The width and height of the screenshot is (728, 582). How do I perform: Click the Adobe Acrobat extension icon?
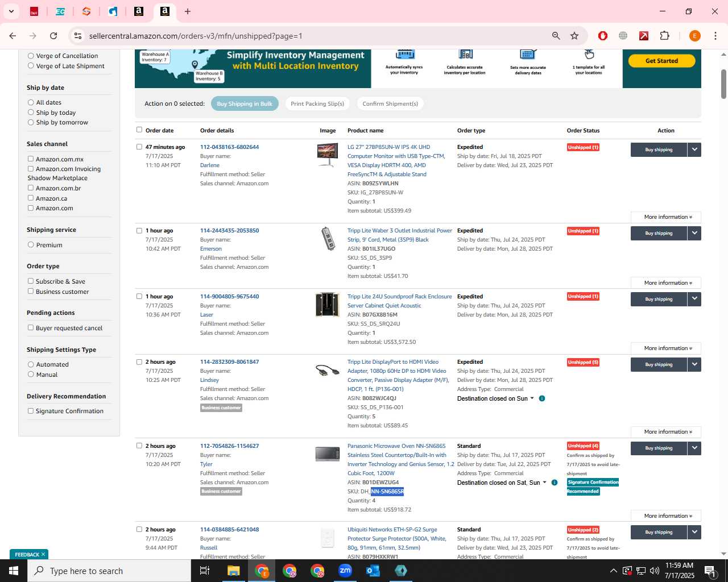[x=644, y=36]
